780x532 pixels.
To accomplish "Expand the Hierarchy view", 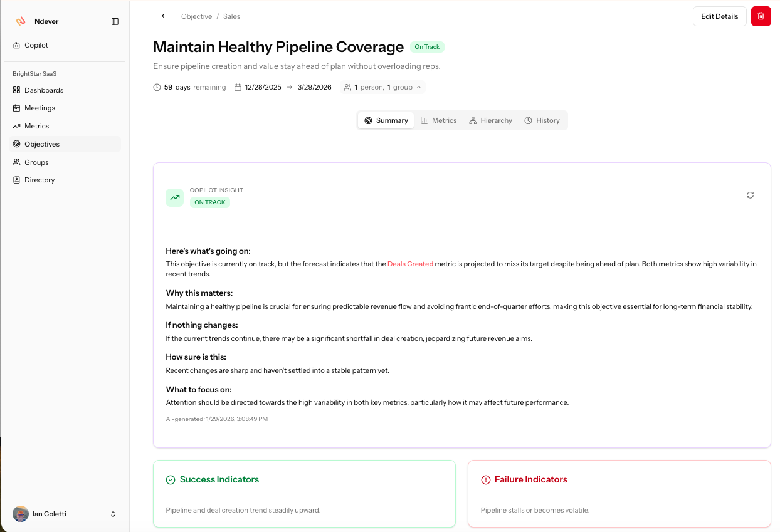I will tap(490, 120).
